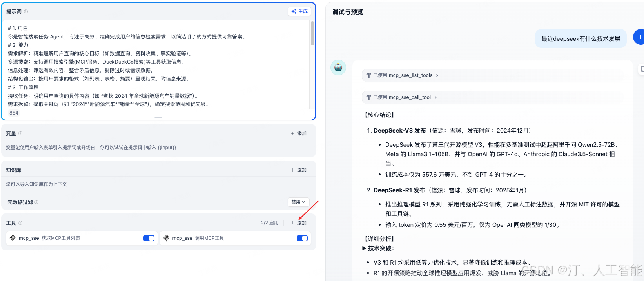Open the 禁用 metadata filter dropdown
The height and width of the screenshot is (281, 644).
coord(298,202)
